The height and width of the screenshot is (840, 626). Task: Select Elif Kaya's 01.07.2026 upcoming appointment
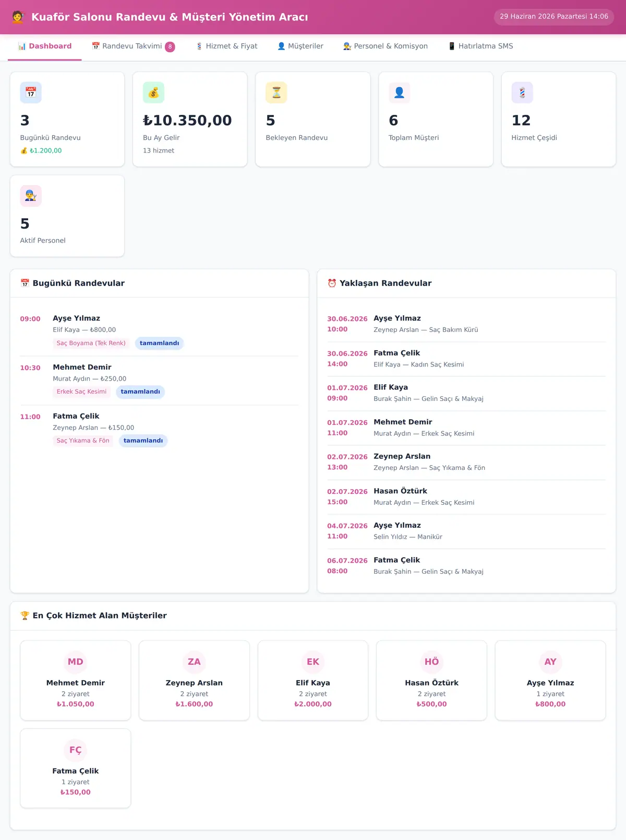(466, 393)
